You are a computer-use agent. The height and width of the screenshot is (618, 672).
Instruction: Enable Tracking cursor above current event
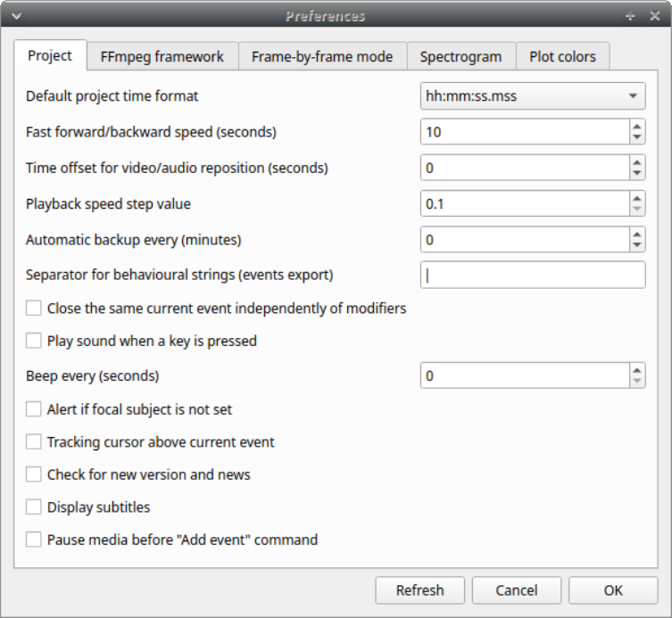tap(34, 441)
